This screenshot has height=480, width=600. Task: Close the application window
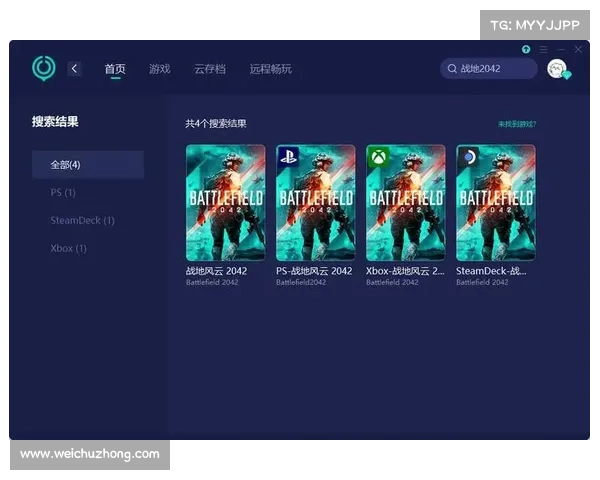578,49
